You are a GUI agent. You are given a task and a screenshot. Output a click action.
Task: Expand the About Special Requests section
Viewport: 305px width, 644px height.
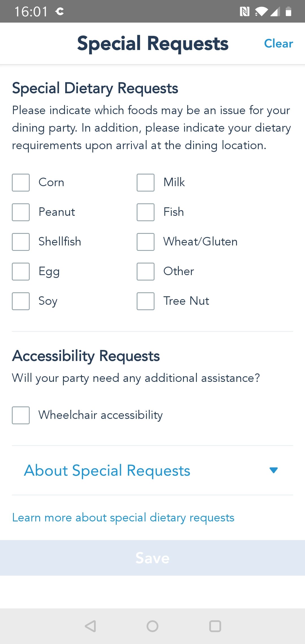pos(107,471)
